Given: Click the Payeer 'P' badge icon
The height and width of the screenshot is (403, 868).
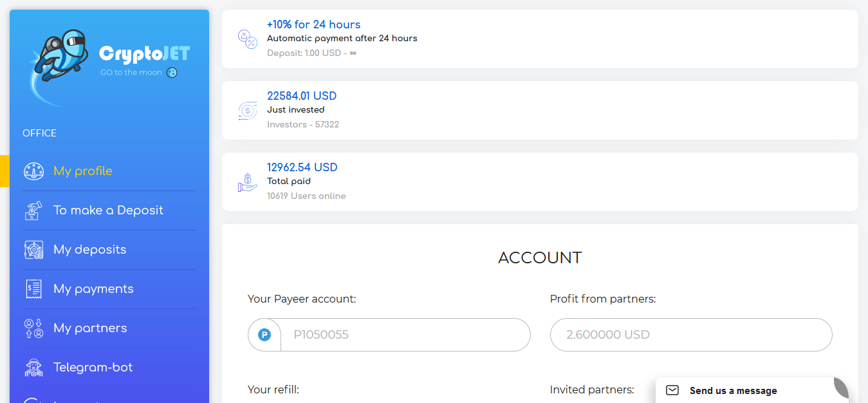Looking at the screenshot, I should pos(264,335).
